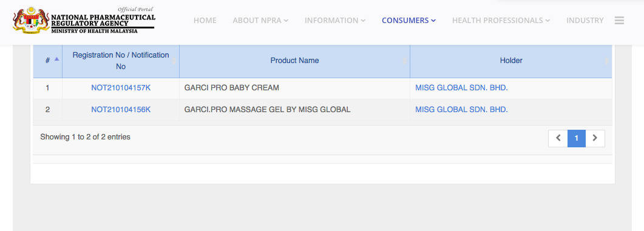
Task: Select page 1 in pagination
Action: pyautogui.click(x=576, y=138)
